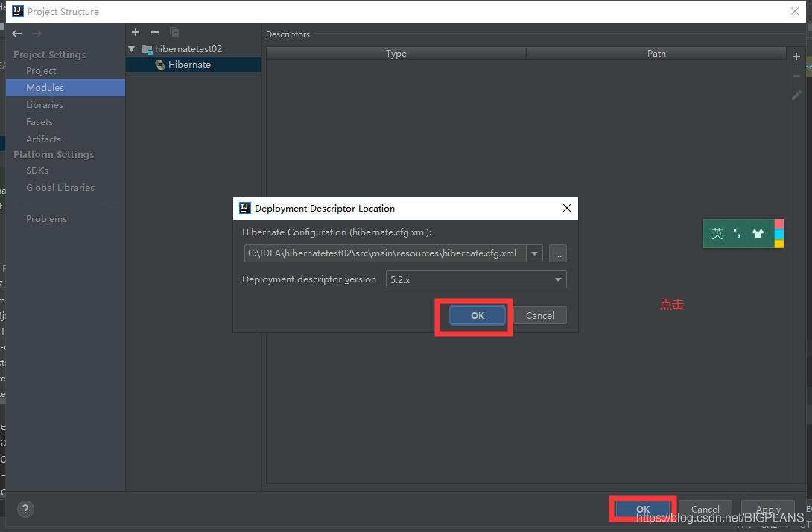Add a new module with plus icon
Screen dimensions: 812x532
pos(136,32)
